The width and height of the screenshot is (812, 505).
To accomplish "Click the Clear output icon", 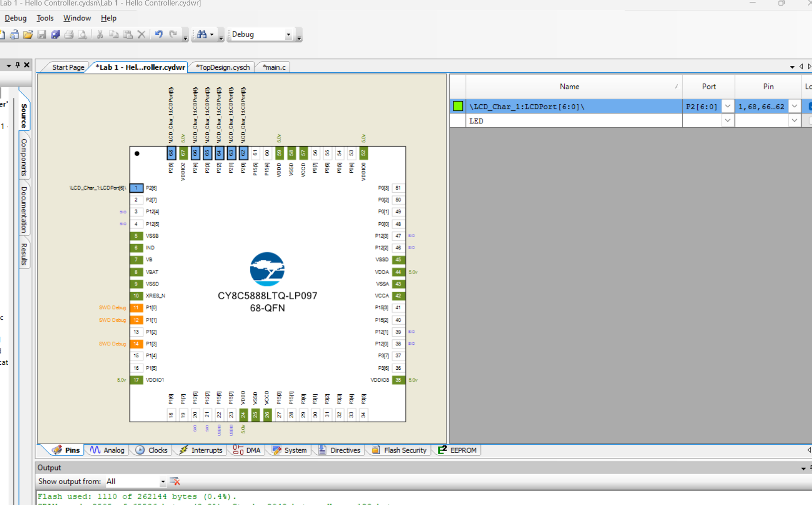I will click(175, 482).
